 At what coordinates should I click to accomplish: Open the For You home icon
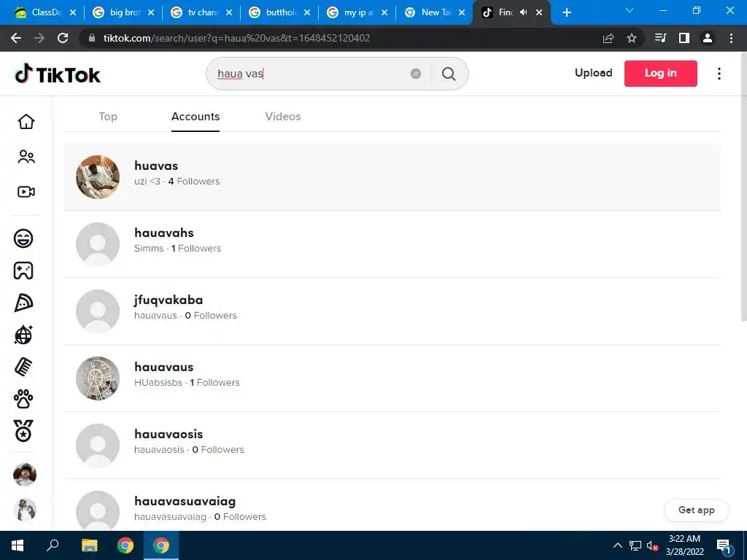26,122
